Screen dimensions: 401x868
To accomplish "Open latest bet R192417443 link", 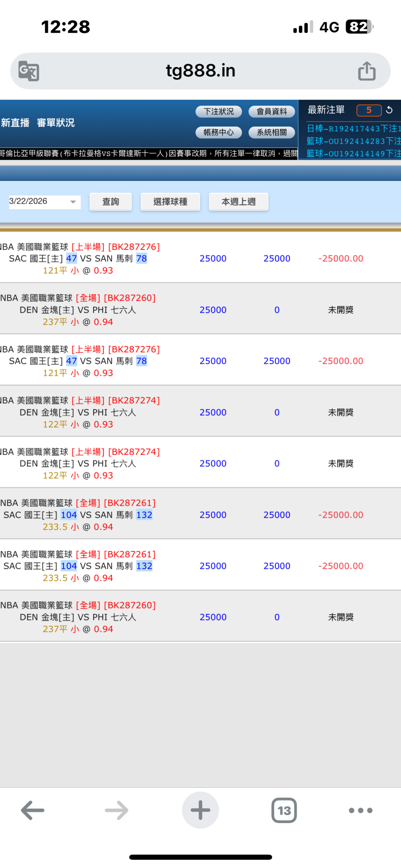I will (x=353, y=129).
